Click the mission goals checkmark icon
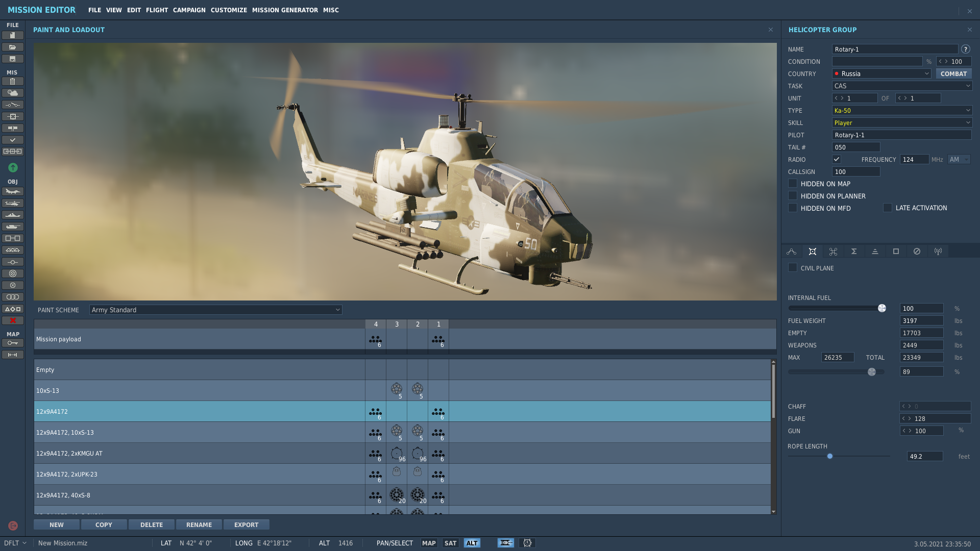The height and width of the screenshot is (551, 980). click(x=13, y=140)
